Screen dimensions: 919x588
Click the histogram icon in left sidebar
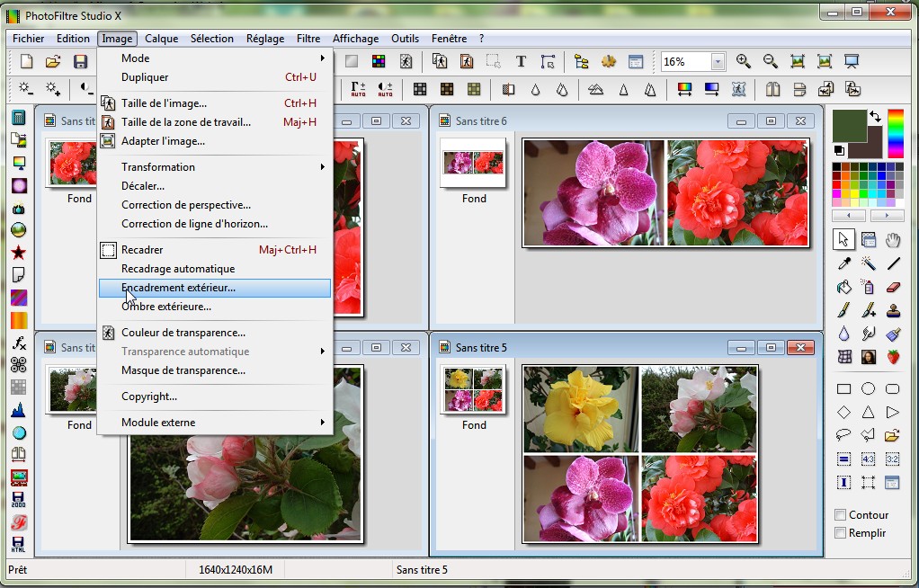coord(19,410)
